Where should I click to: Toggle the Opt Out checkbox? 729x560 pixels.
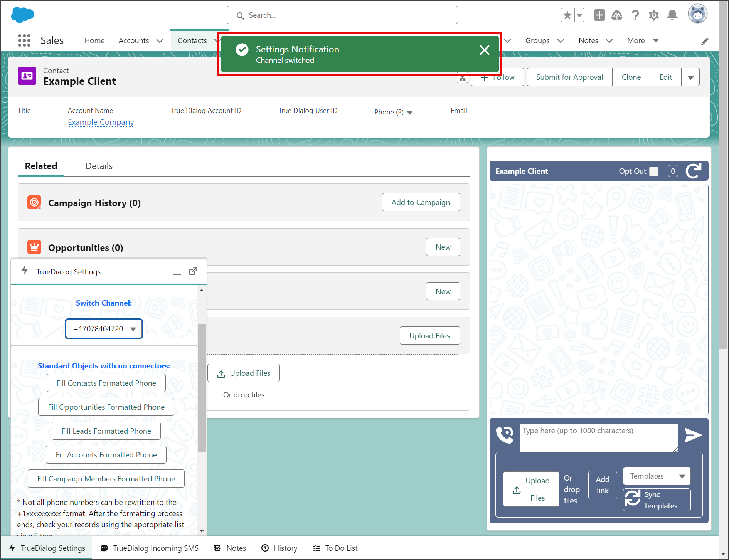(654, 171)
